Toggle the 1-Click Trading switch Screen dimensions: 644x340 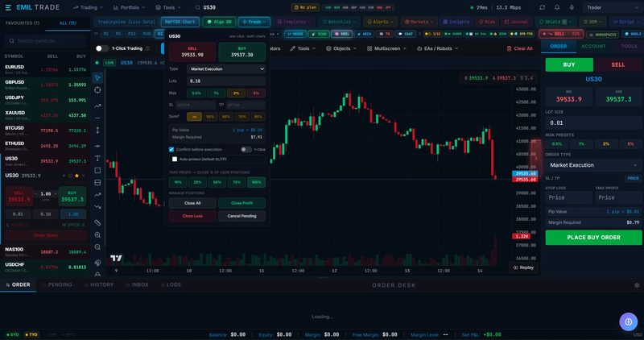(x=101, y=48)
